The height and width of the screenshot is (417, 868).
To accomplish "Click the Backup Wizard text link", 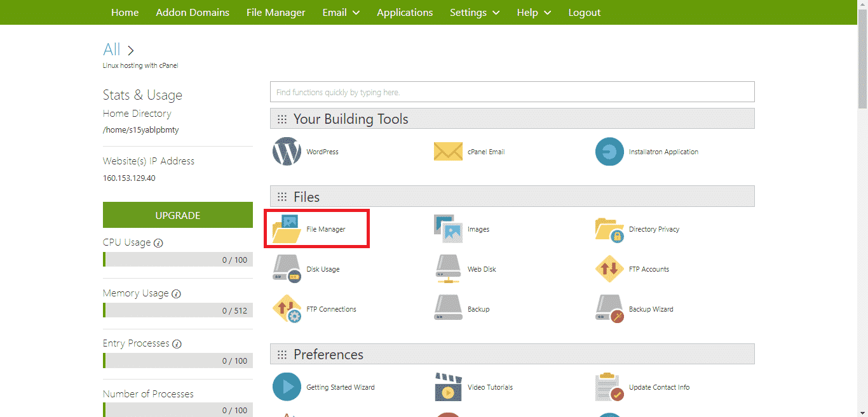I will click(x=651, y=309).
